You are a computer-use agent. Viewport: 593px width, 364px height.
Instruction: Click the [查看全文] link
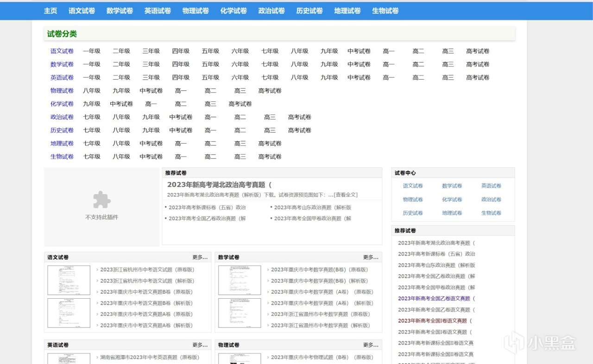click(x=346, y=195)
